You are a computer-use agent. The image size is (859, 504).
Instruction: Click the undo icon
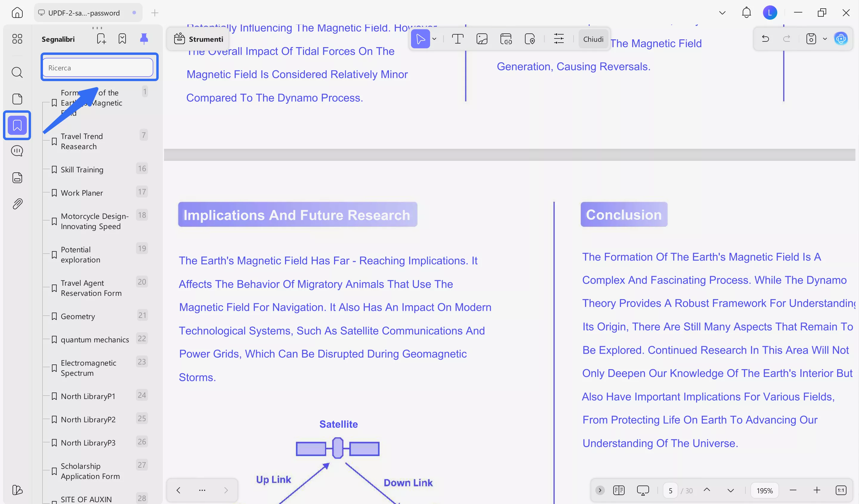[765, 38]
